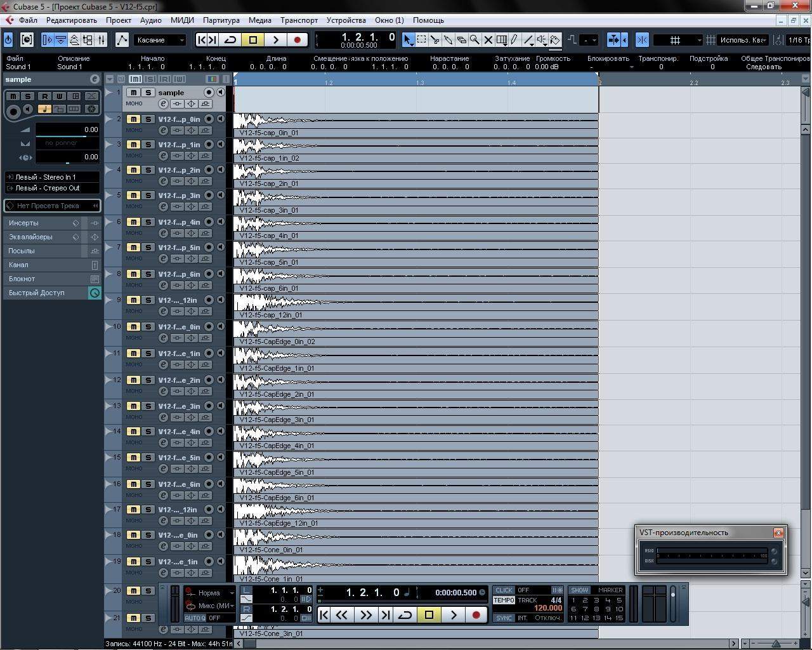Expand the Инсерты inspector section

(52, 223)
